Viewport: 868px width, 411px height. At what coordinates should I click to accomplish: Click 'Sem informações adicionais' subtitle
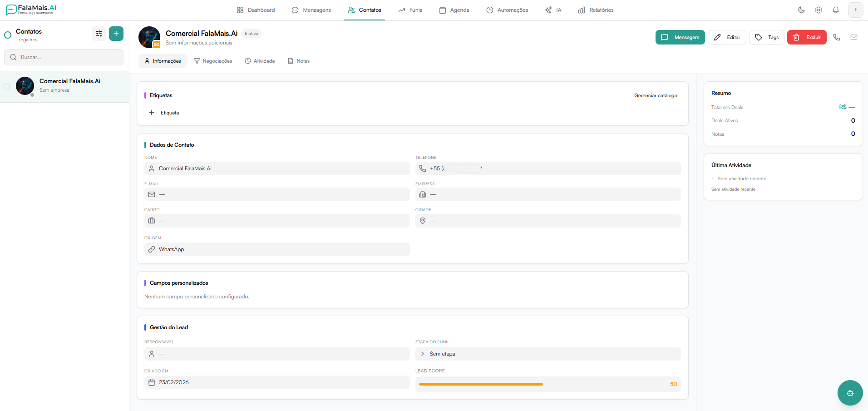pos(199,43)
